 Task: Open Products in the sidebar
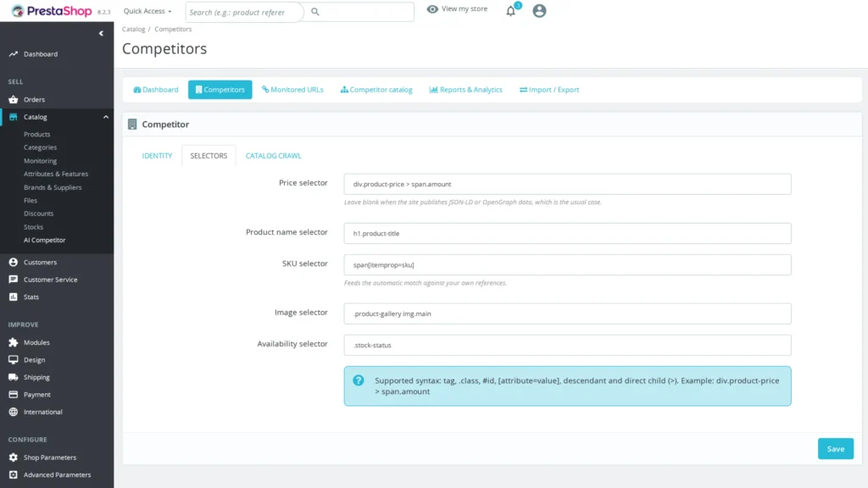pyautogui.click(x=37, y=135)
